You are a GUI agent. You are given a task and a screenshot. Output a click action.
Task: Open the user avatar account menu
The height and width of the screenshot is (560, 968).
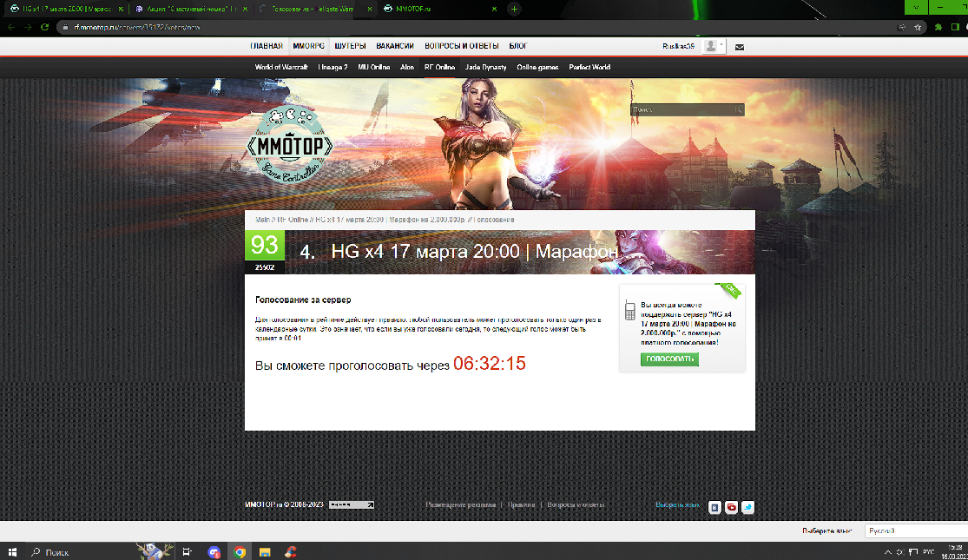pos(714,46)
